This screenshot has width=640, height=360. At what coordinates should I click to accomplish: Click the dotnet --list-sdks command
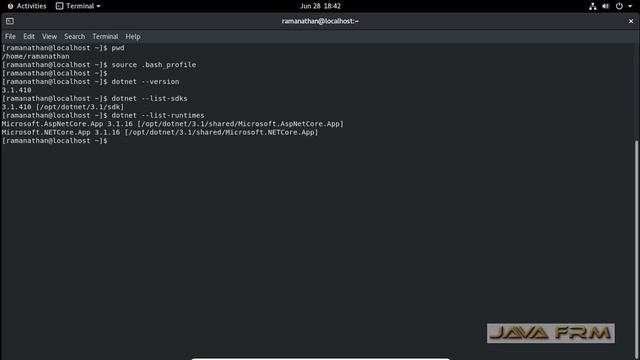click(149, 98)
